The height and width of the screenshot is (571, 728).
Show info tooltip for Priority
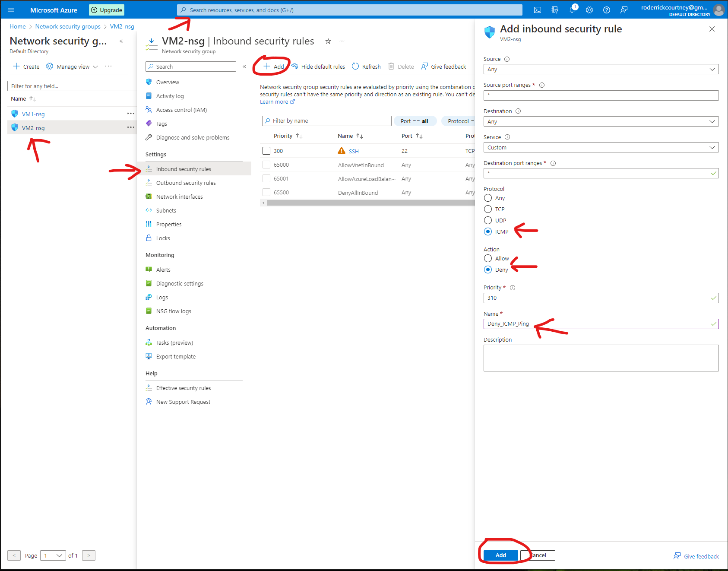(513, 288)
